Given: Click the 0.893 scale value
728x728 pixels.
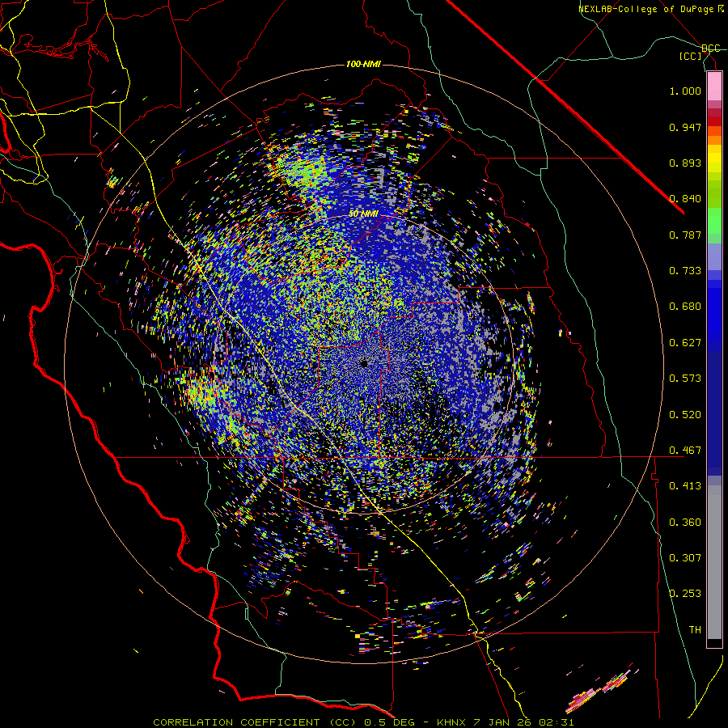Looking at the screenshot, I should click(685, 163).
